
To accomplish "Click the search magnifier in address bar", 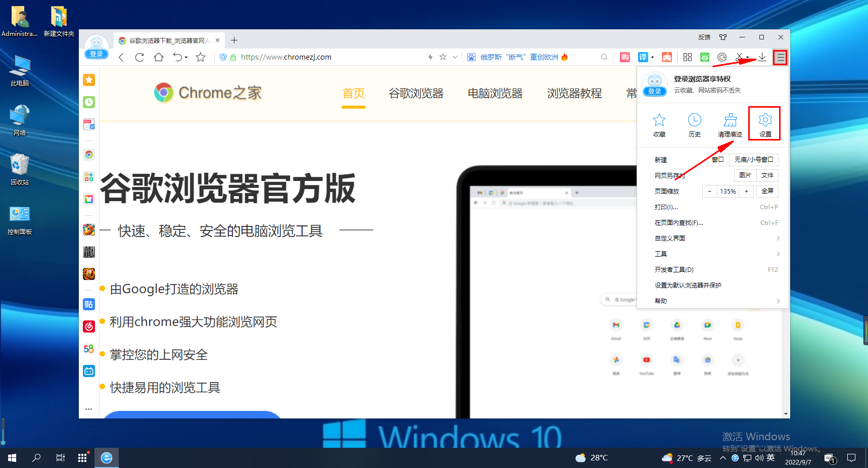I will [x=604, y=57].
